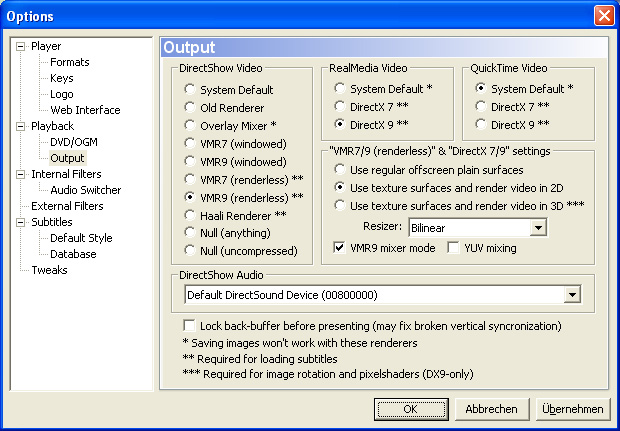Collapse the Player tree node
The image size is (620, 431).
[21, 46]
